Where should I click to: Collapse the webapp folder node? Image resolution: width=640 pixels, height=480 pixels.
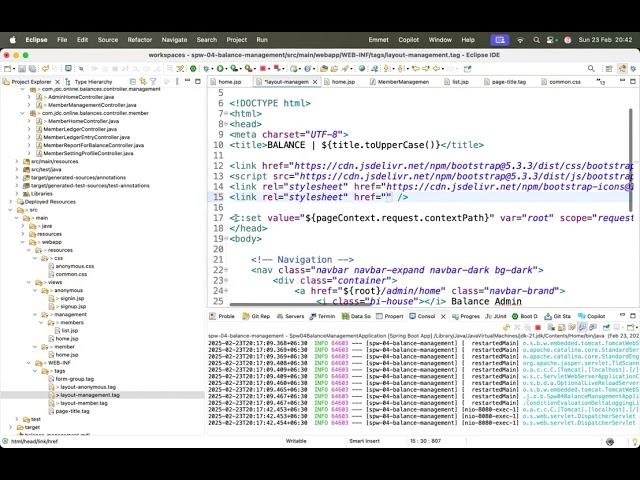(22, 242)
